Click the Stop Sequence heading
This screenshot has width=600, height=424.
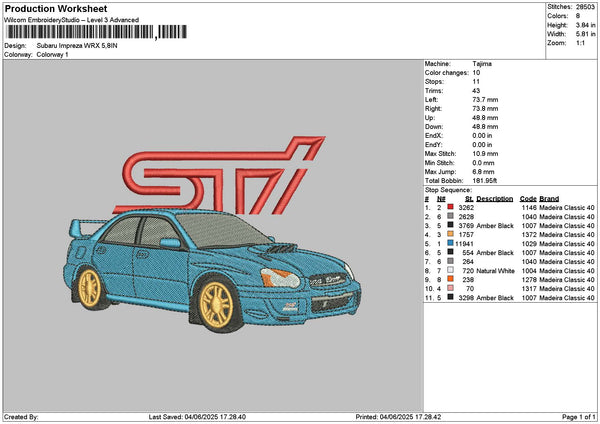coord(447,188)
